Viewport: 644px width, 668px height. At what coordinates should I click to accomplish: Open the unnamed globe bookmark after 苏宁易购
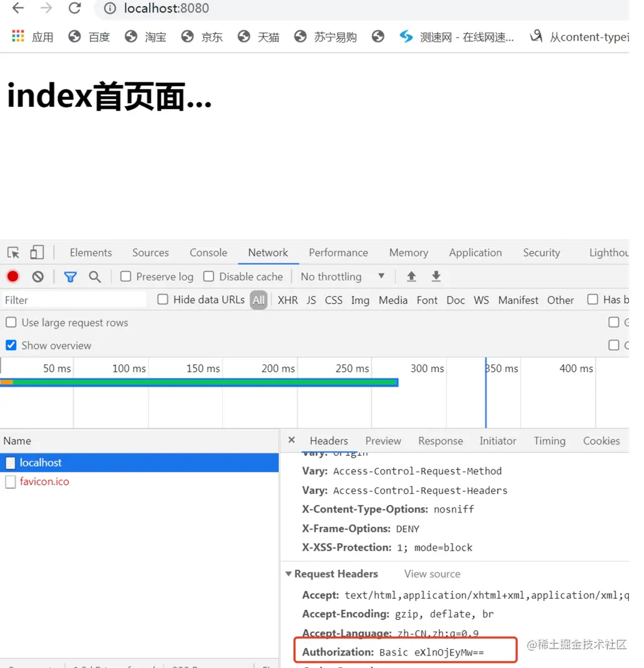coord(378,37)
